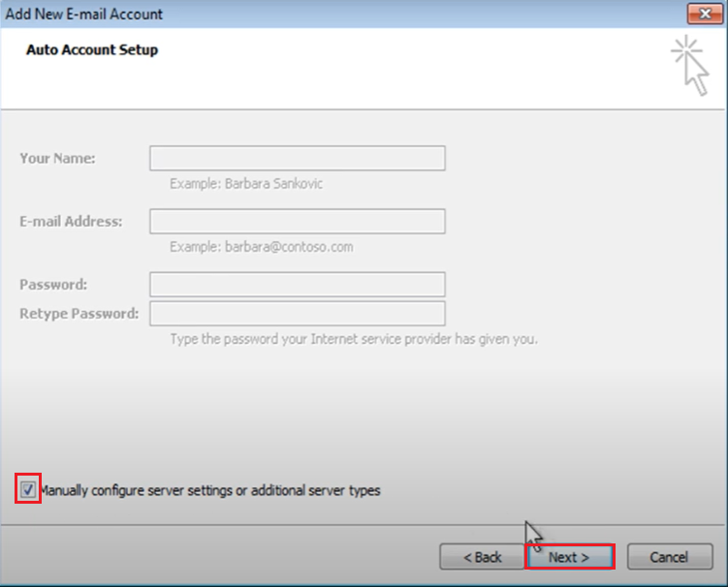728x587 pixels.
Task: Cancel the e-mail account setup
Action: (x=669, y=557)
